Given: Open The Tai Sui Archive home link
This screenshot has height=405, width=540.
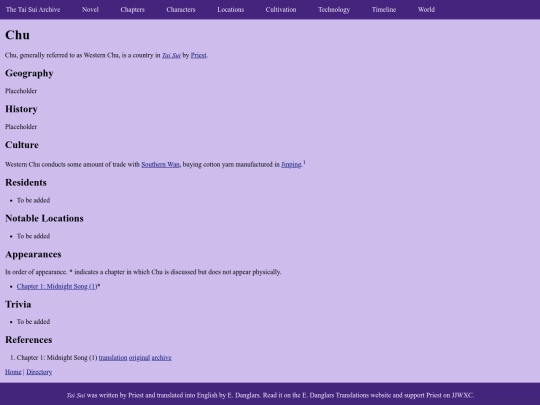Looking at the screenshot, I should (x=33, y=10).
